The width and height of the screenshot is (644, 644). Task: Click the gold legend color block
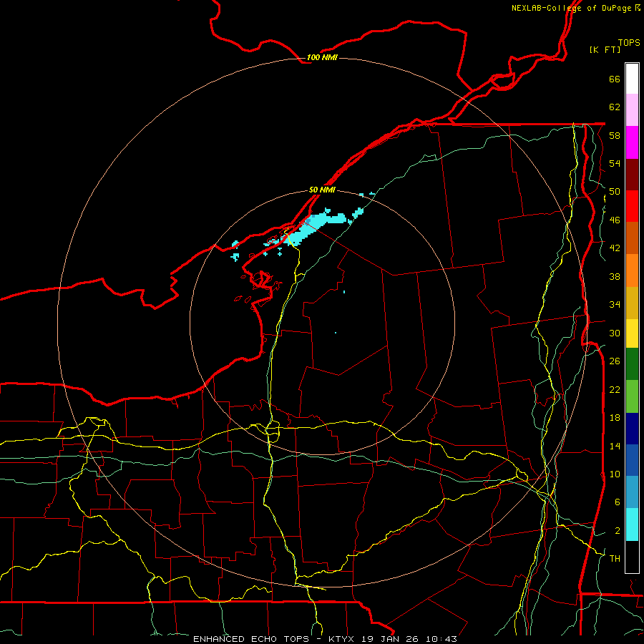632,303
